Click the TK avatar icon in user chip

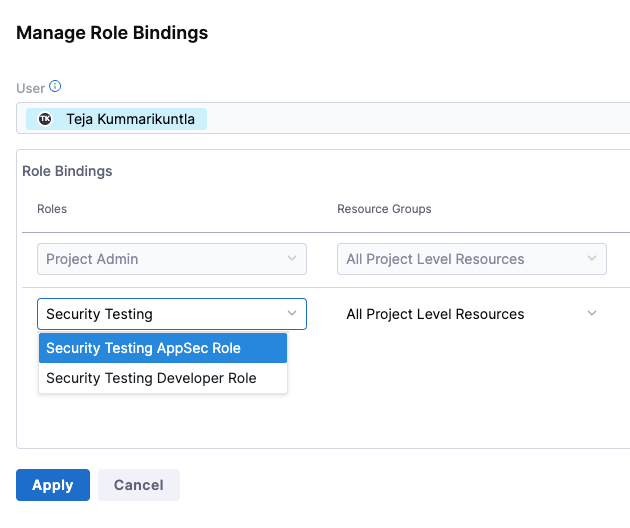[x=45, y=119]
